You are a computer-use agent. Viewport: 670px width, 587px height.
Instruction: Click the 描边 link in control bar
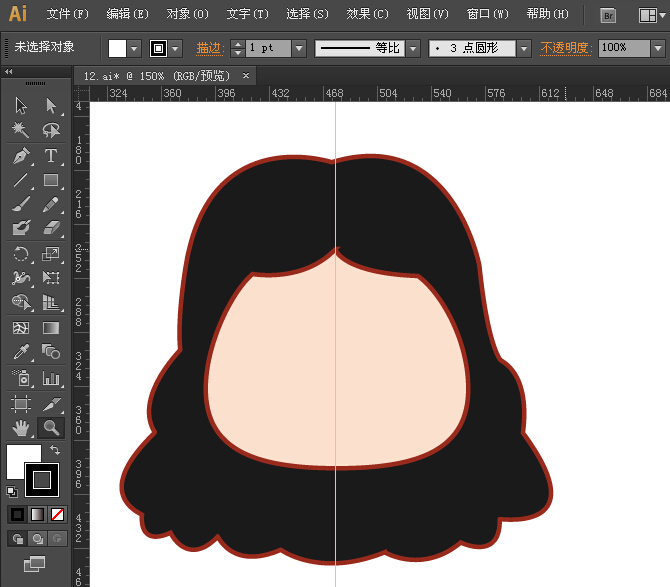coord(209,48)
